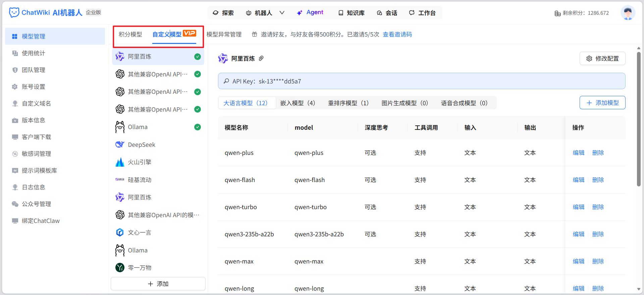Select the unchecked Ollama provider
Image resolution: width=644 pixels, height=295 pixels.
coord(158,250)
